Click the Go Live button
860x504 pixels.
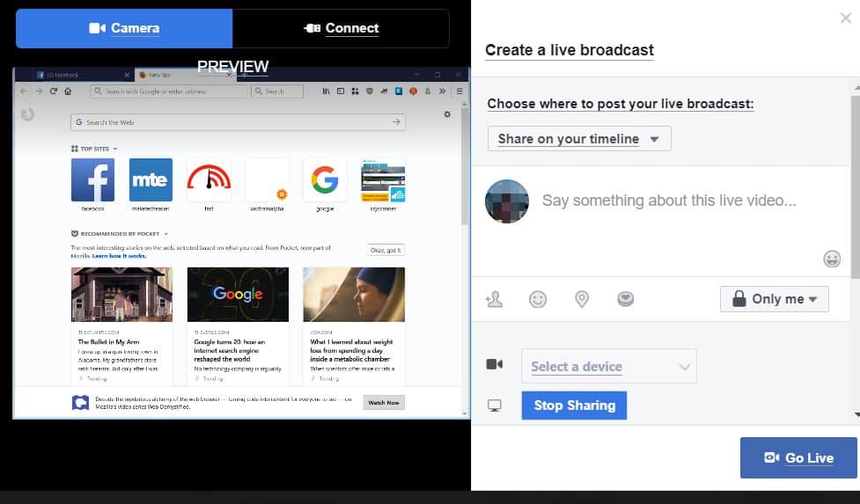tap(798, 457)
